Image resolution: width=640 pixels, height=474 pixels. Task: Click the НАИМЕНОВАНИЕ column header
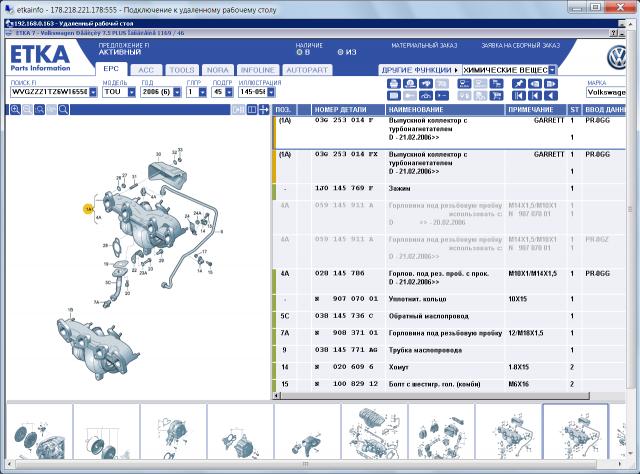pyautogui.click(x=445, y=109)
